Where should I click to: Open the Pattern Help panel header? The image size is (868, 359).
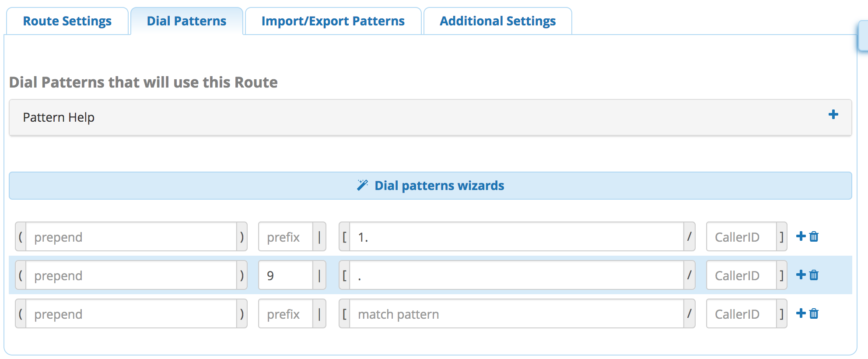pos(430,117)
